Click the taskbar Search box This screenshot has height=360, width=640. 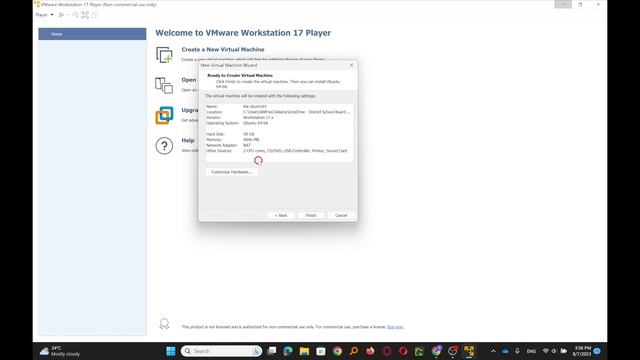[x=221, y=351]
